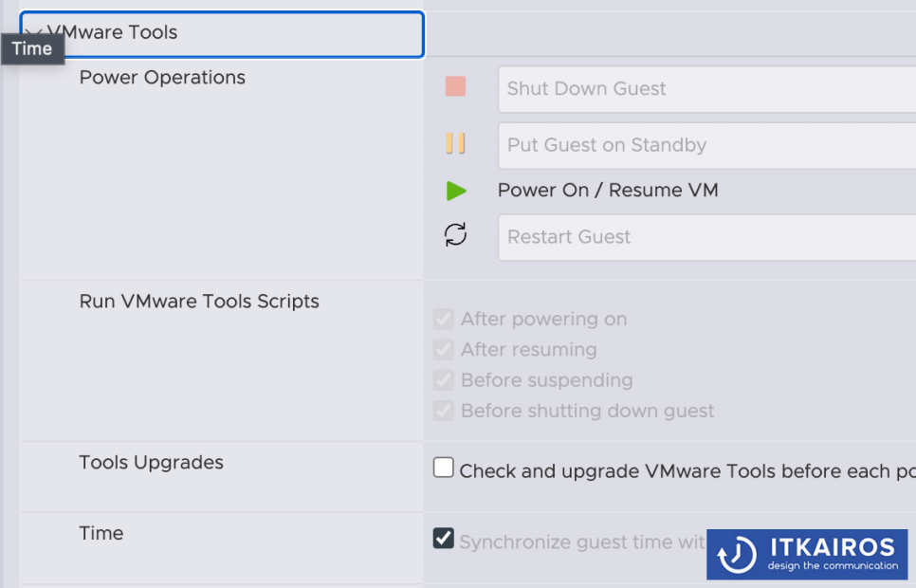This screenshot has height=588, width=916.
Task: Toggle After powering on checkbox
Action: pyautogui.click(x=444, y=320)
